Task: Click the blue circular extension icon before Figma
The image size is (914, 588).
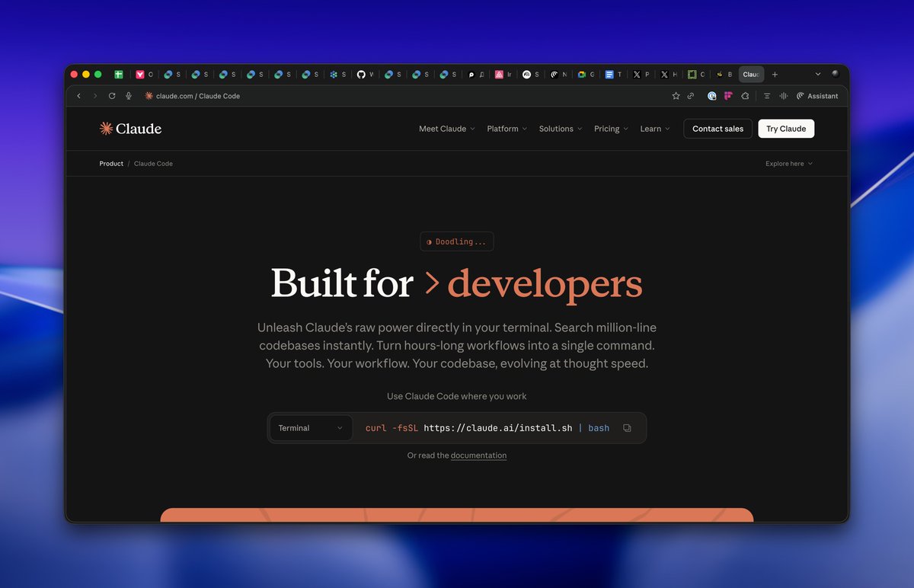Action: pos(712,96)
